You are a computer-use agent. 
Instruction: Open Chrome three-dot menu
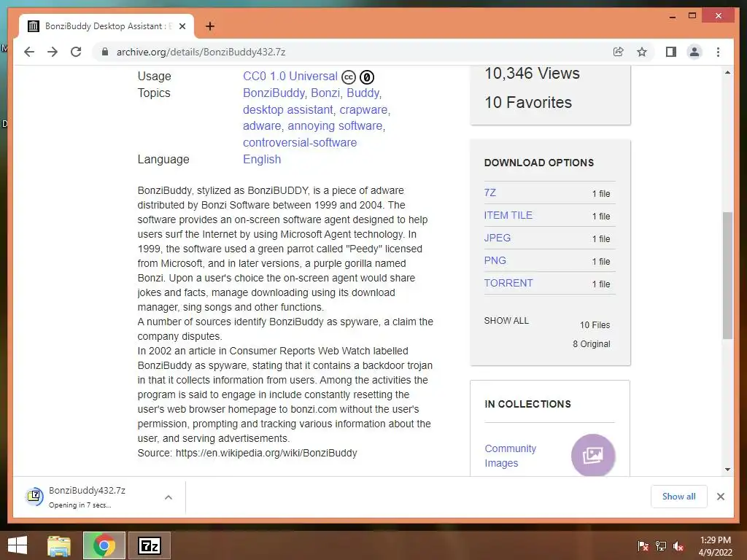tap(718, 52)
